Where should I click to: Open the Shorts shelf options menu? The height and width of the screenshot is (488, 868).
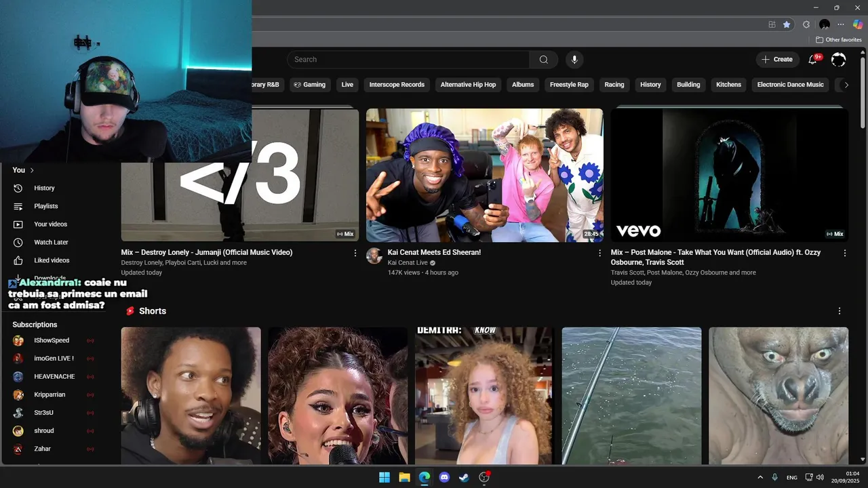(840, 311)
